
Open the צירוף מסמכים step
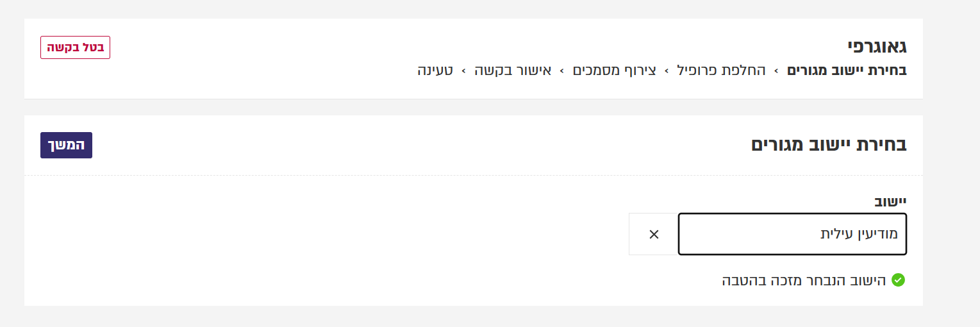pyautogui.click(x=614, y=70)
